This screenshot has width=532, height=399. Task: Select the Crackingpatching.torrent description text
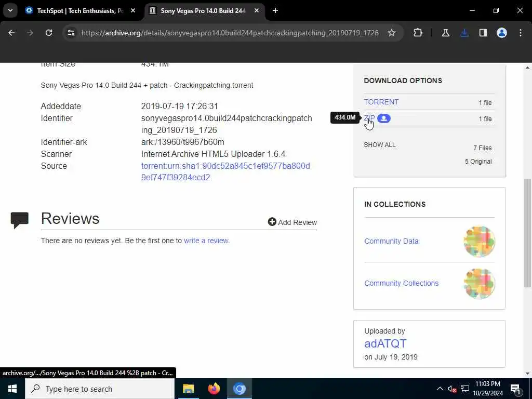pyautogui.click(x=147, y=86)
